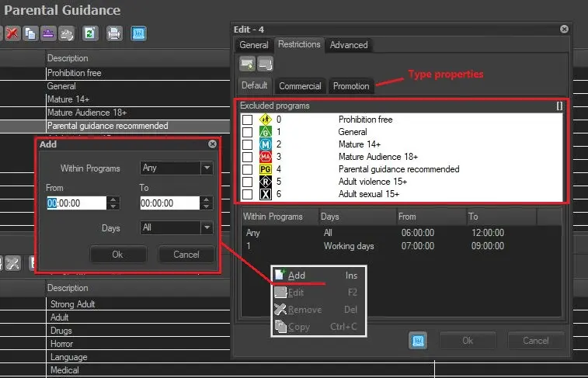Click the printer icon in toolbar
Viewport: 588px width, 378px height.
[114, 33]
